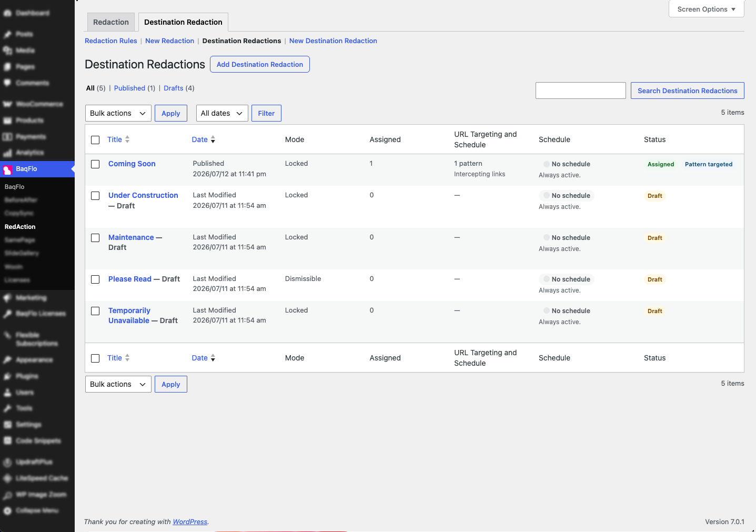The image size is (756, 532).
Task: Open RedAction in the BaqFlo submenu
Action: click(20, 227)
